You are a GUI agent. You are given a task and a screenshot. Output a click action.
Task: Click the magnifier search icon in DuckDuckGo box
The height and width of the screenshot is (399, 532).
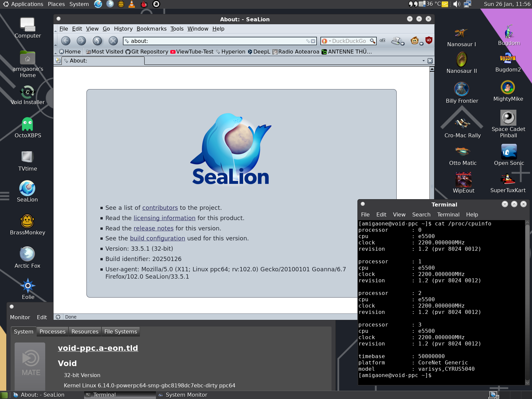coord(373,41)
